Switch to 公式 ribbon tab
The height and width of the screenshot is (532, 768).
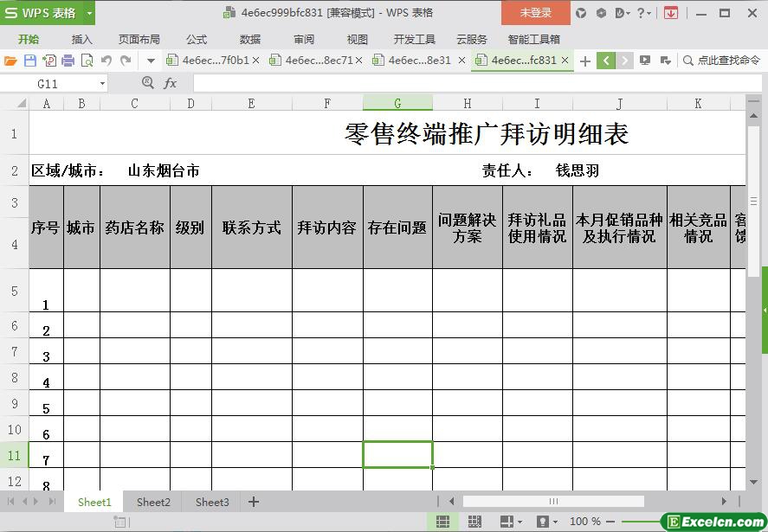pos(197,40)
